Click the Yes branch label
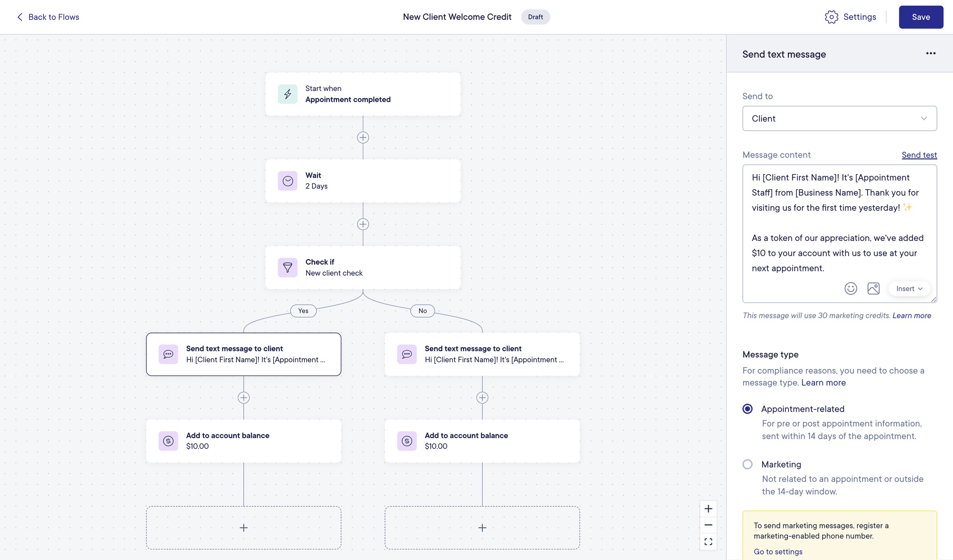This screenshot has height=560, width=953. pos(303,311)
